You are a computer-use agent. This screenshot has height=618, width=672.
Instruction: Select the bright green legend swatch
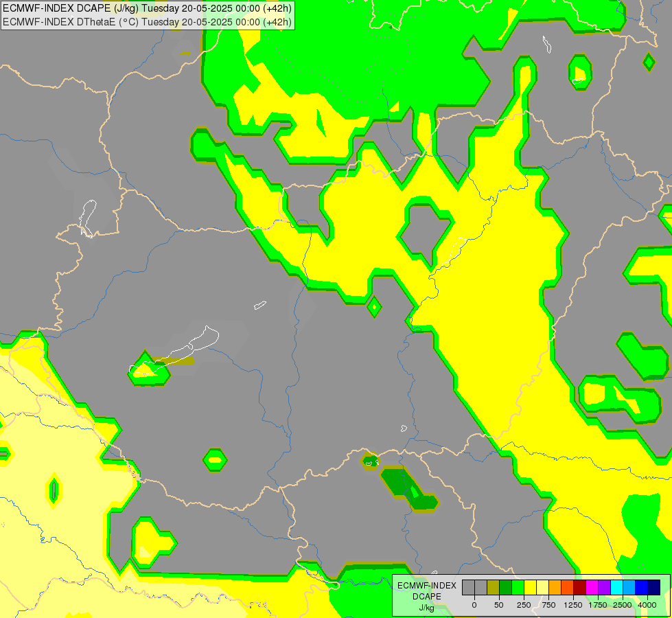click(x=518, y=587)
